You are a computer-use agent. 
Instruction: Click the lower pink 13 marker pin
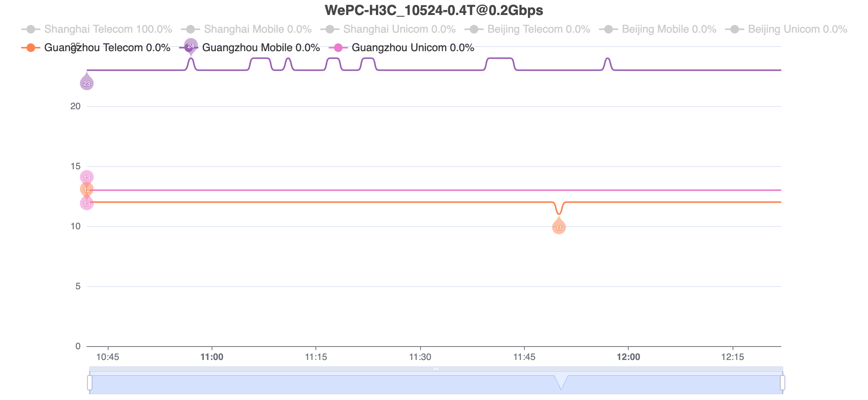tap(87, 203)
